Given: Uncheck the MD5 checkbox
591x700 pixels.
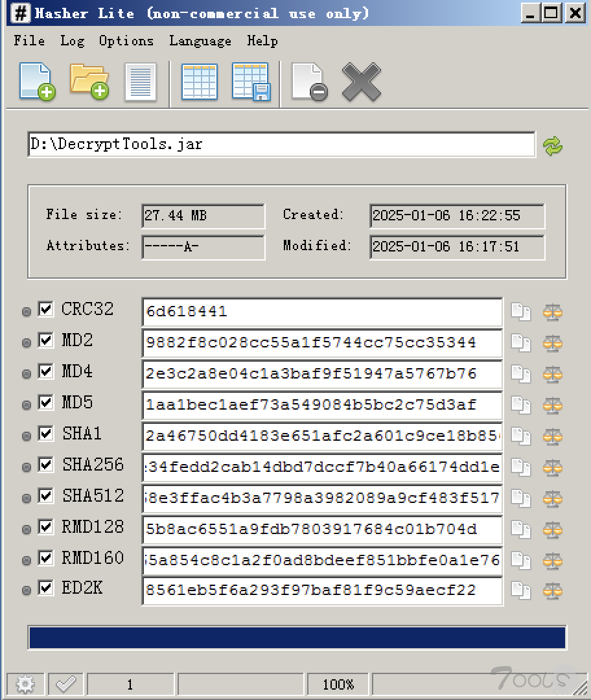Looking at the screenshot, I should pyautogui.click(x=45, y=402).
